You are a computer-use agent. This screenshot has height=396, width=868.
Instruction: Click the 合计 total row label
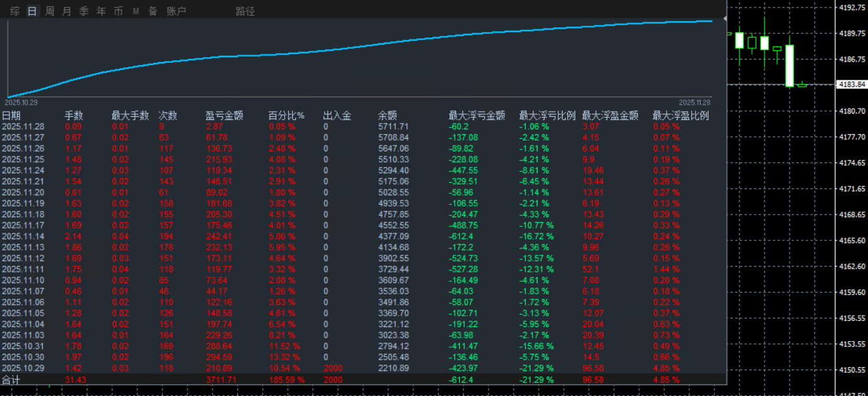11,380
